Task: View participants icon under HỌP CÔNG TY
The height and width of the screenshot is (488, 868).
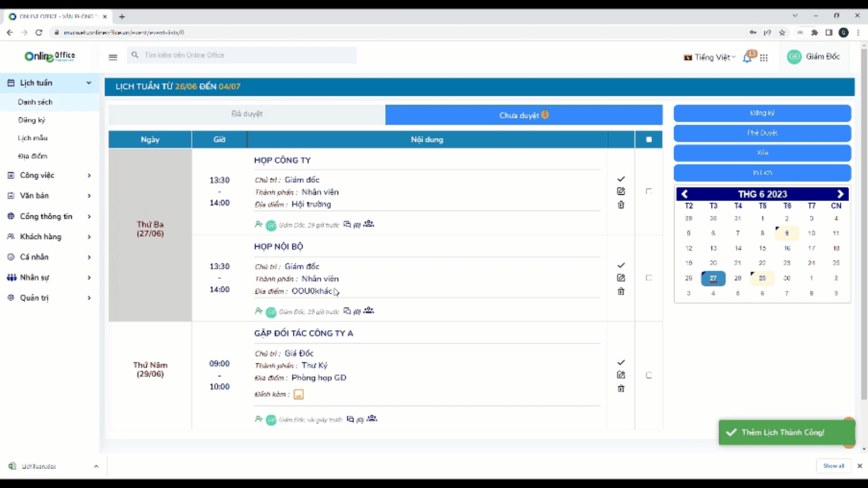Action: click(369, 224)
